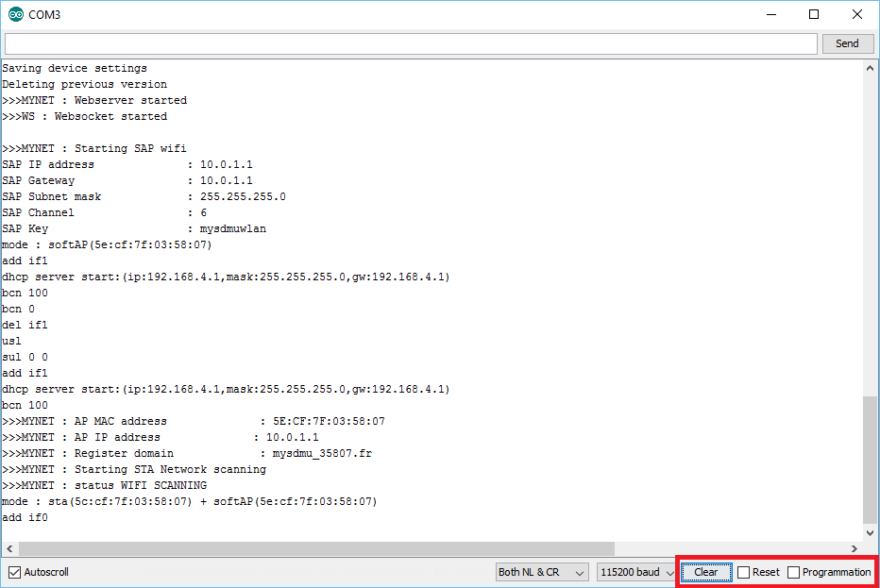The height and width of the screenshot is (588, 880).
Task: Clear the serial monitor output
Action: coord(706,572)
